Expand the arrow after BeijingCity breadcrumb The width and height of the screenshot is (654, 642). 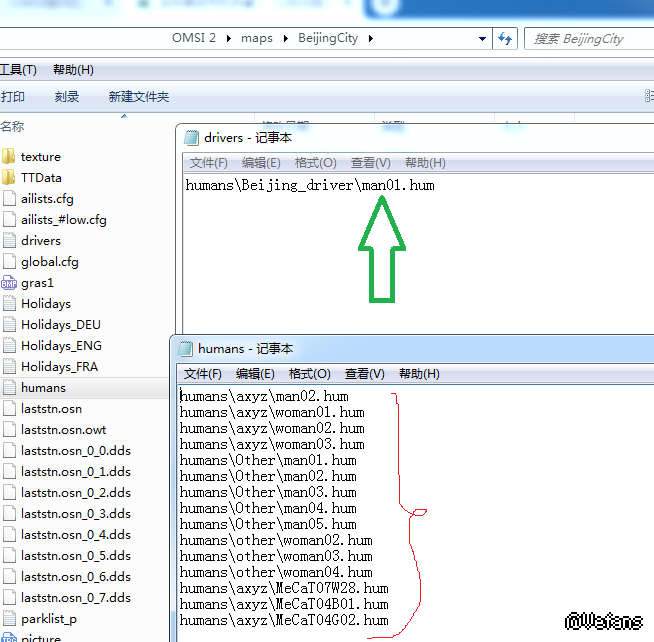tap(371, 38)
